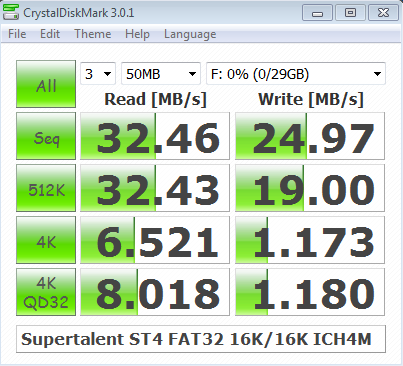Open the Language menu
Screen dimensions: 403x366
click(190, 34)
